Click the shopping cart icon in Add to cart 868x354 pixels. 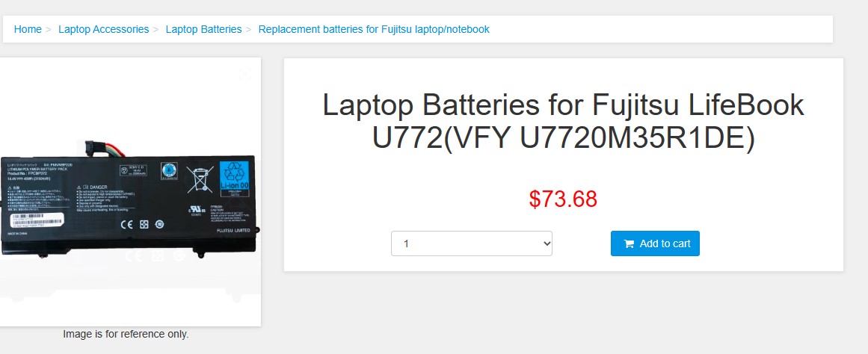629,244
